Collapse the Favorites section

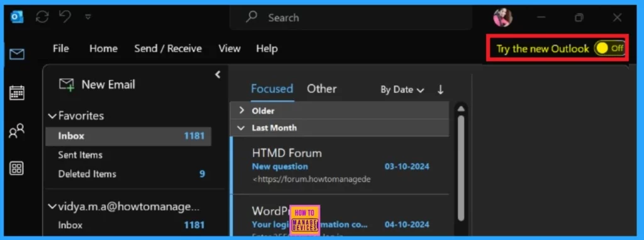click(x=52, y=116)
